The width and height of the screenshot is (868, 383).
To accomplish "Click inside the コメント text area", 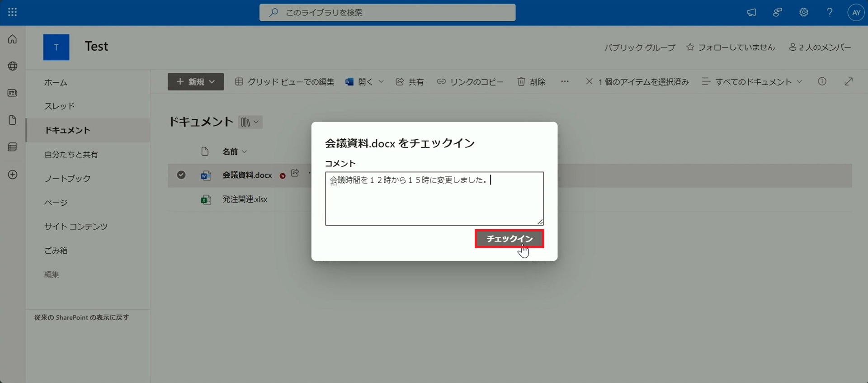I will pyautogui.click(x=434, y=203).
